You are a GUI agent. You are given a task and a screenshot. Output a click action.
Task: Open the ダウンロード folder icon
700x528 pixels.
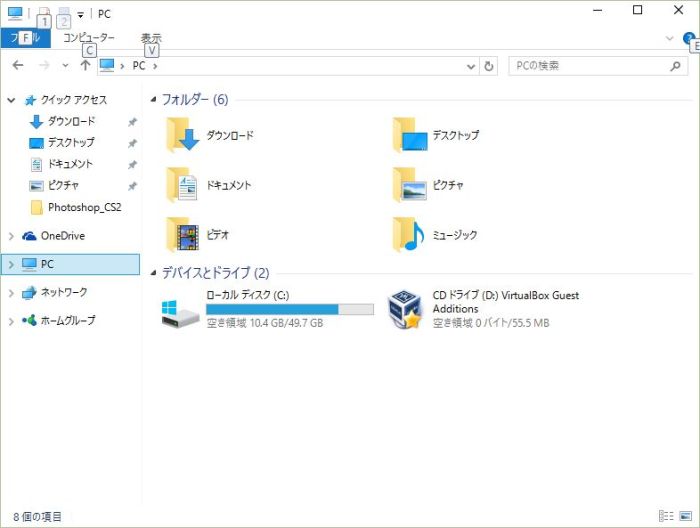(x=183, y=135)
